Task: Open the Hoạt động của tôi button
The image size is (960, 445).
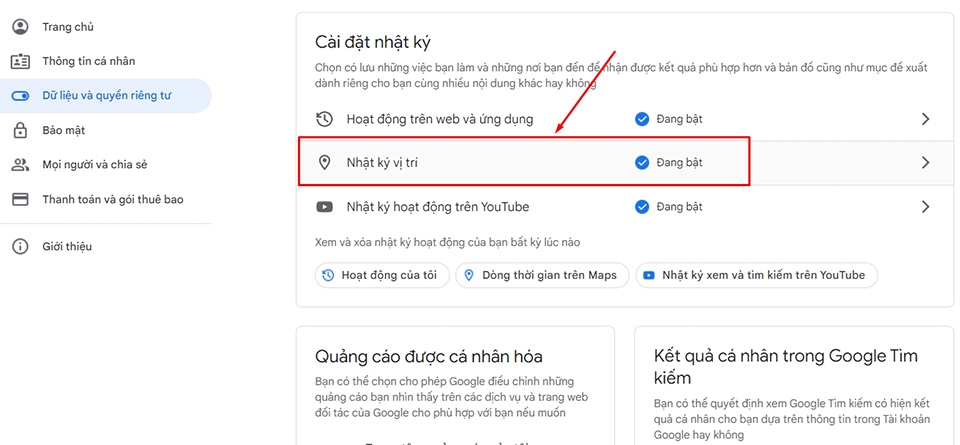Action: pos(382,275)
